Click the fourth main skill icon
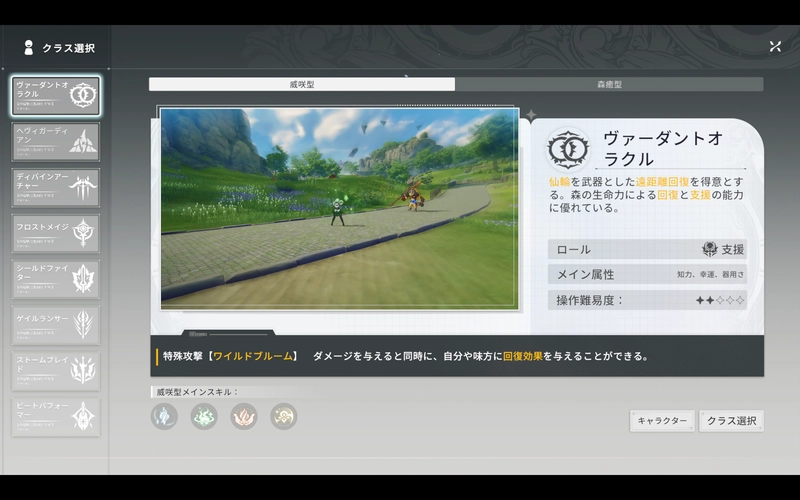Image resolution: width=800 pixels, height=500 pixels. pyautogui.click(x=284, y=416)
